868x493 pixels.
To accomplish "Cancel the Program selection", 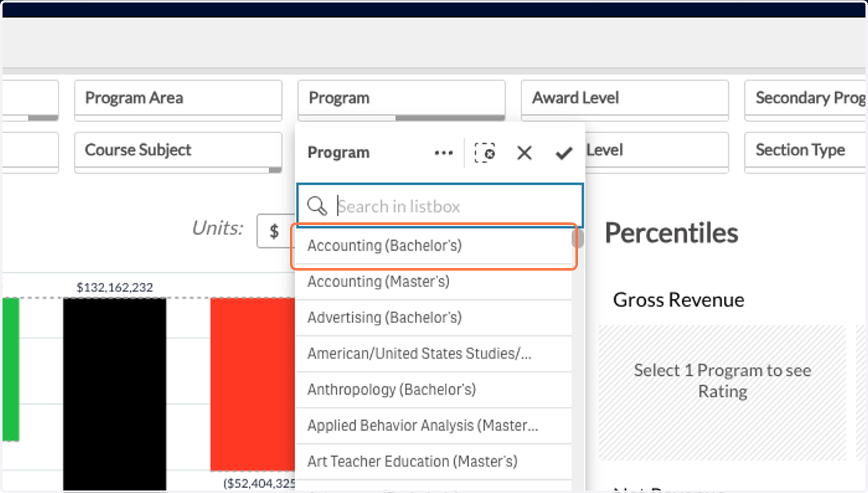I will click(524, 153).
